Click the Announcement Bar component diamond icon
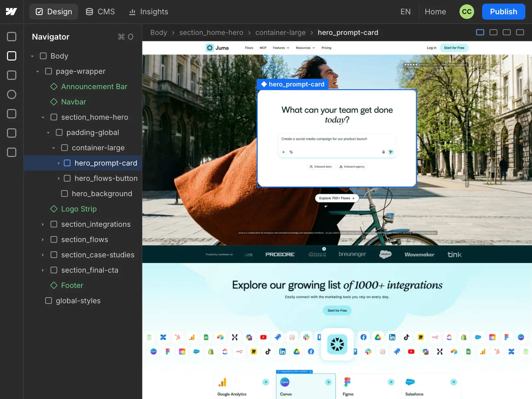Image resolution: width=532 pixels, height=399 pixels. click(x=54, y=86)
